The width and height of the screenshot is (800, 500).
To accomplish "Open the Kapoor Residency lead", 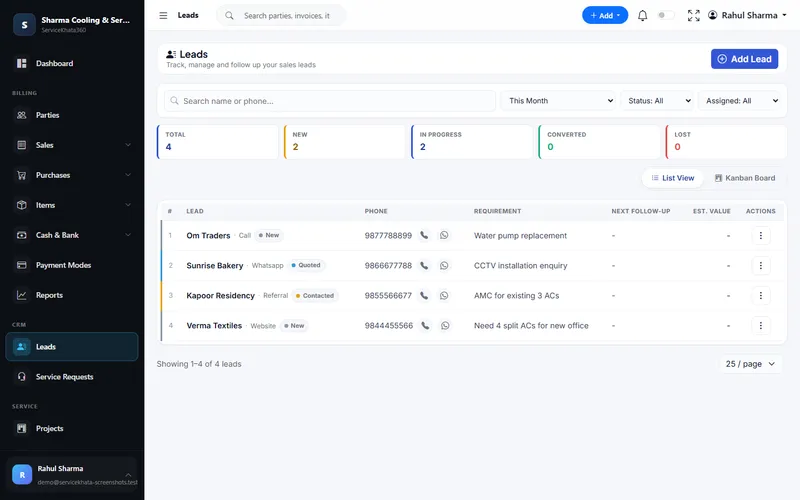I will [220, 295].
